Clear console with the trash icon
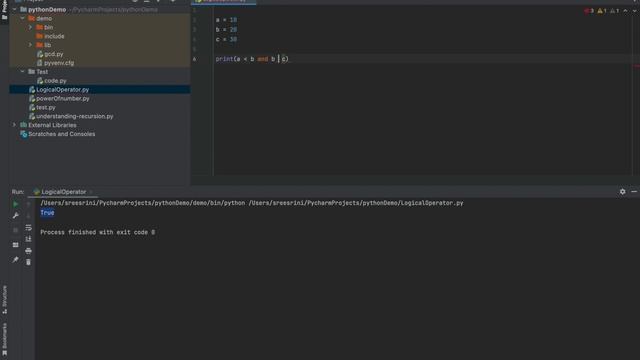The width and height of the screenshot is (640, 360). [28, 262]
